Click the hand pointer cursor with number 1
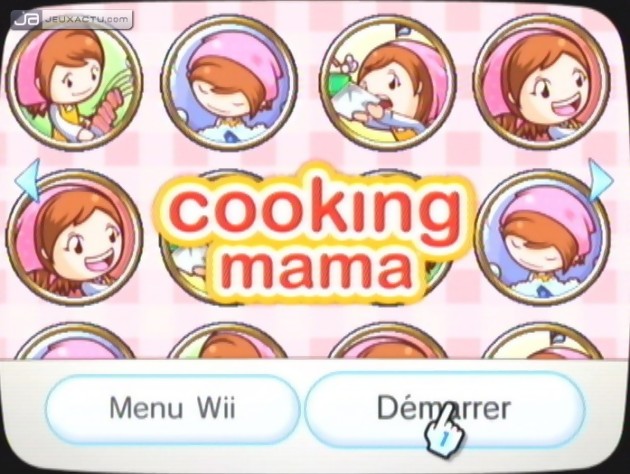The height and width of the screenshot is (474, 630). pyautogui.click(x=445, y=431)
